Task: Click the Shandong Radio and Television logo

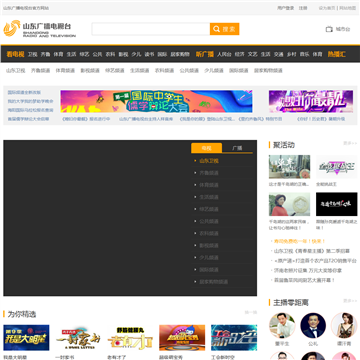Action: point(40,29)
